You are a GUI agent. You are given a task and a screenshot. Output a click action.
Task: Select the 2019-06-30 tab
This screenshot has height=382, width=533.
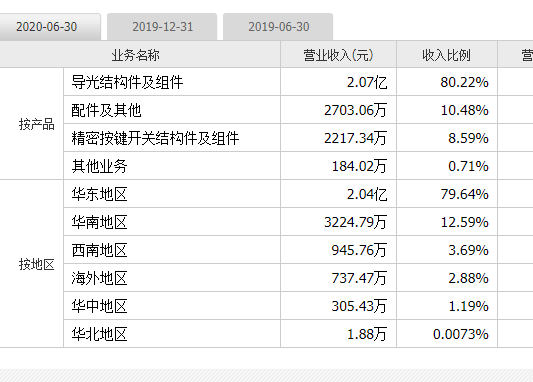(278, 27)
